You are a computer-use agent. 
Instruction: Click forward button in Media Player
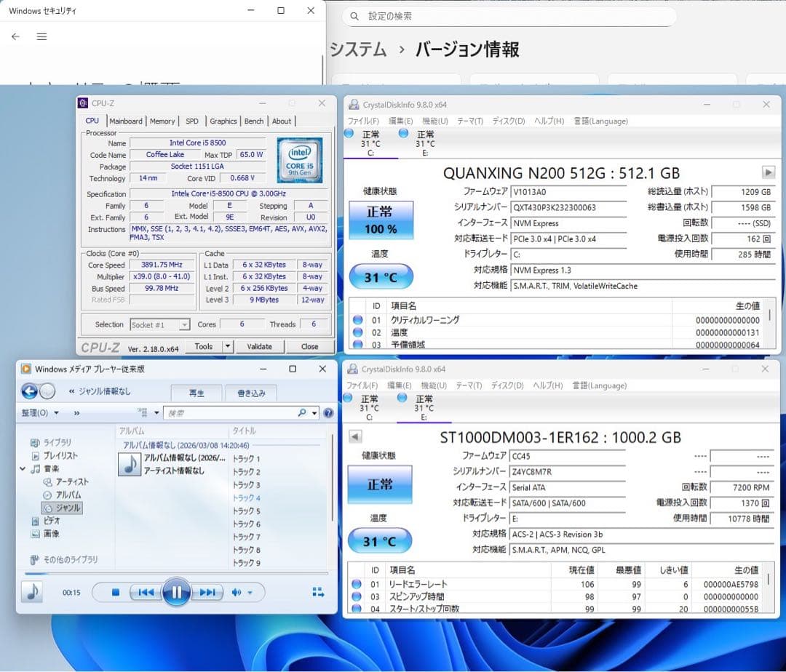click(47, 391)
